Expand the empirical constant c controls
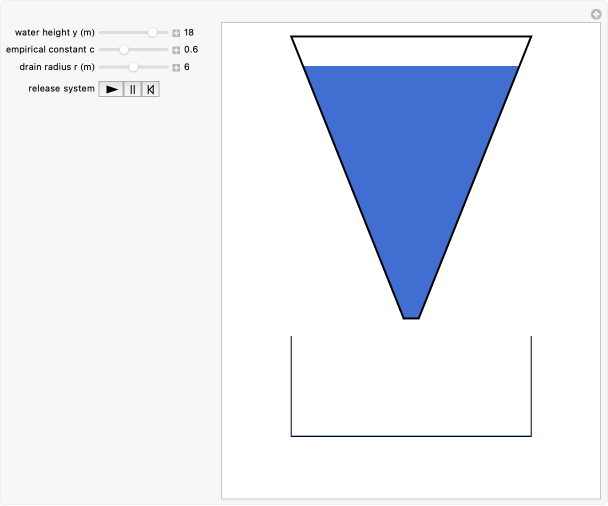 click(x=176, y=50)
